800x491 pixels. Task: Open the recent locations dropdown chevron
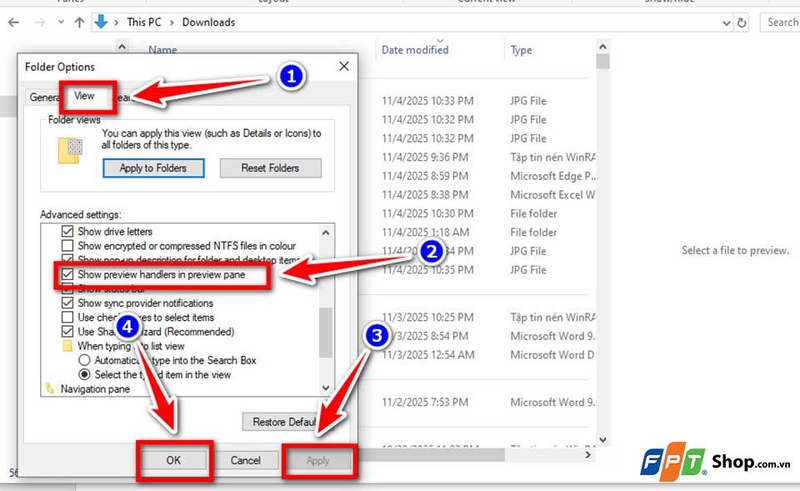coord(61,22)
